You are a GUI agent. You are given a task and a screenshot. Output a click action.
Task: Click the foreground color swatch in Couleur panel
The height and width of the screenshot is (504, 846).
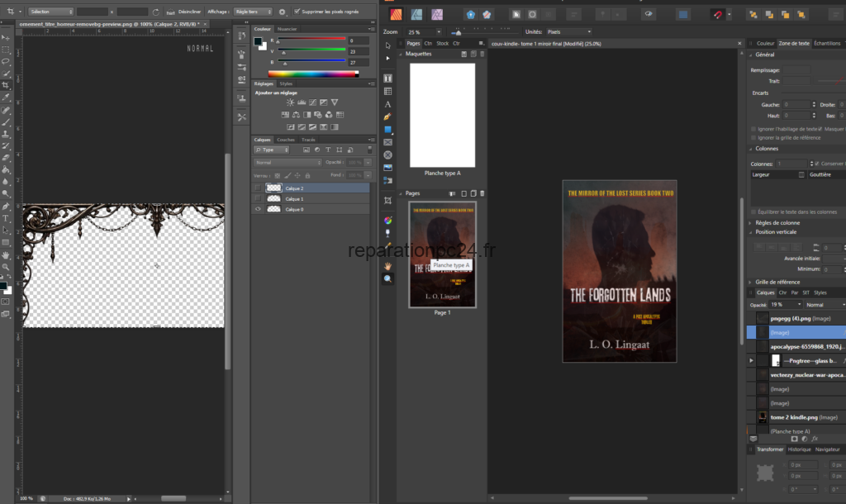pyautogui.click(x=259, y=40)
